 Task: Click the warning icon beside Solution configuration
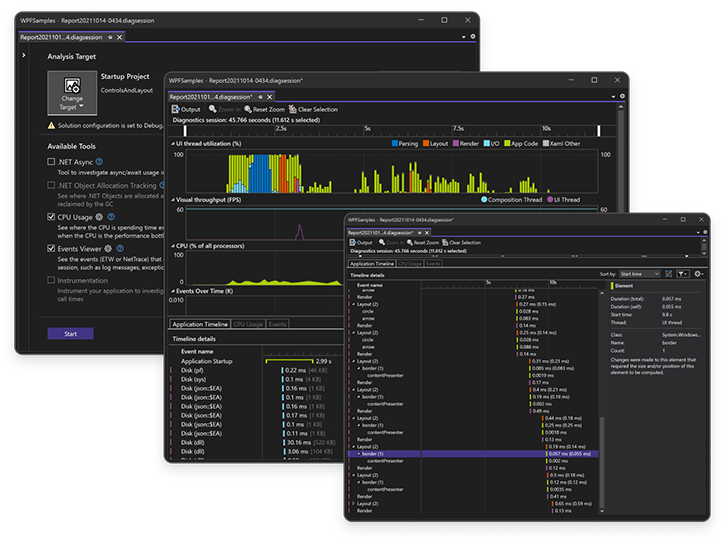pos(51,125)
